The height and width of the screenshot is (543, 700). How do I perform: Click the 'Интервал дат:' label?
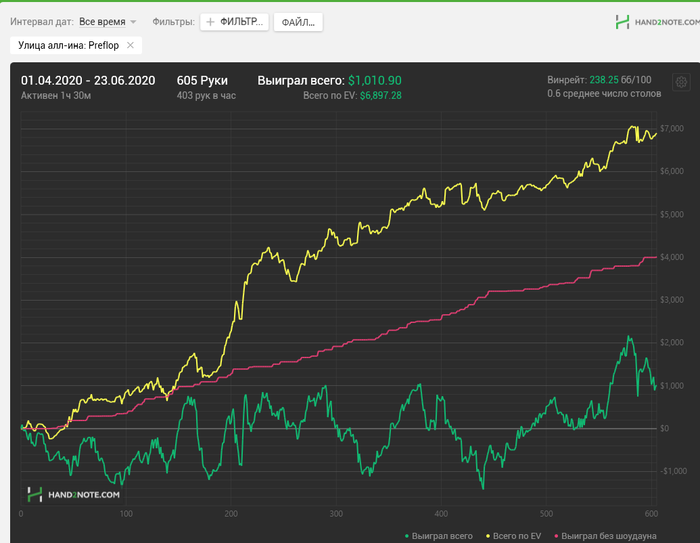click(x=42, y=21)
